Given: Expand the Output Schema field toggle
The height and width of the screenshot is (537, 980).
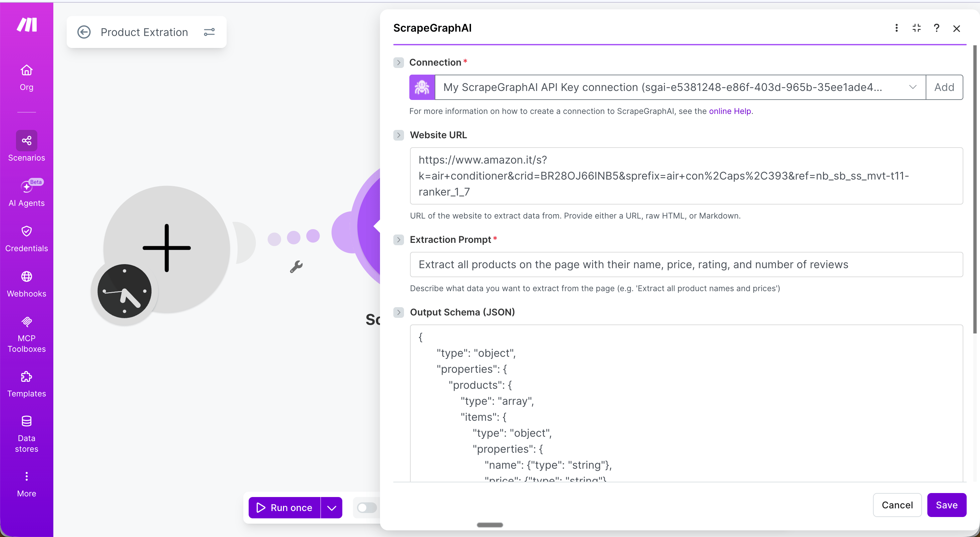Looking at the screenshot, I should tap(398, 312).
